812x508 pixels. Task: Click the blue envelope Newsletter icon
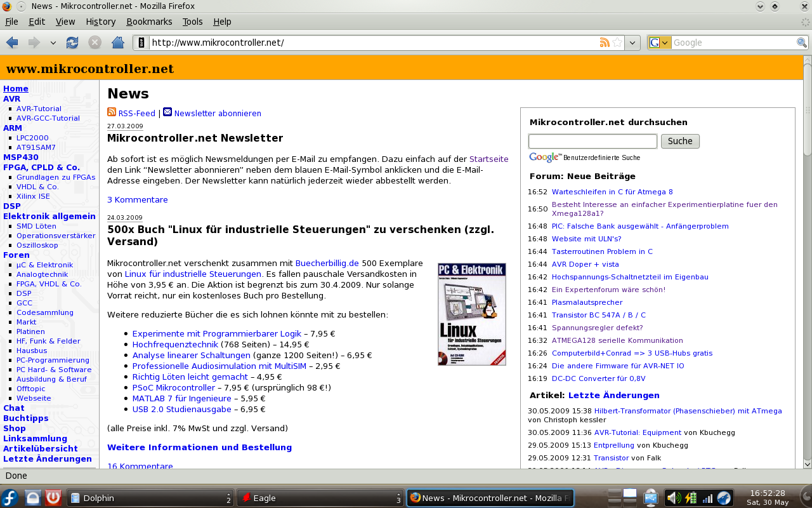pyautogui.click(x=167, y=112)
